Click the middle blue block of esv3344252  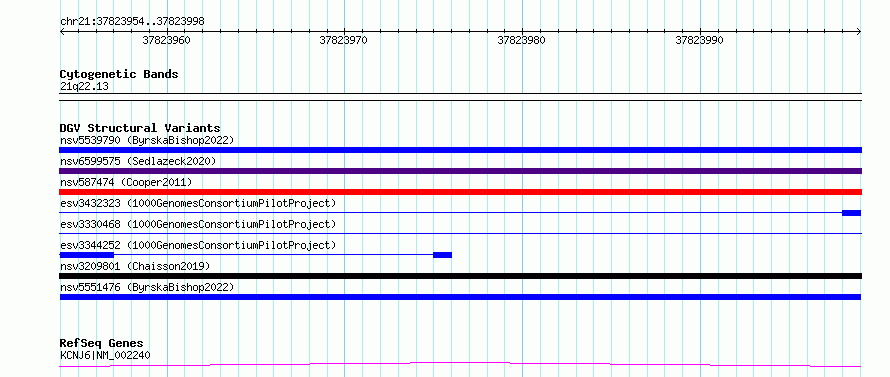coord(442,255)
